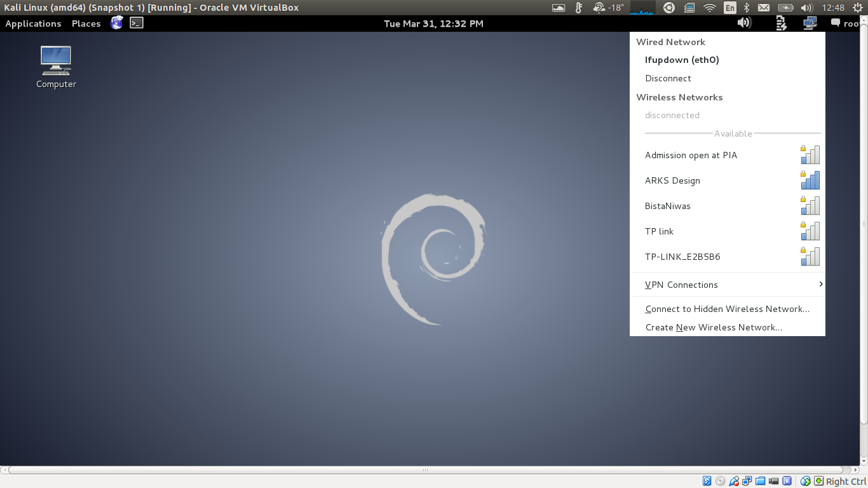Open the Kali panel volume control

744,23
